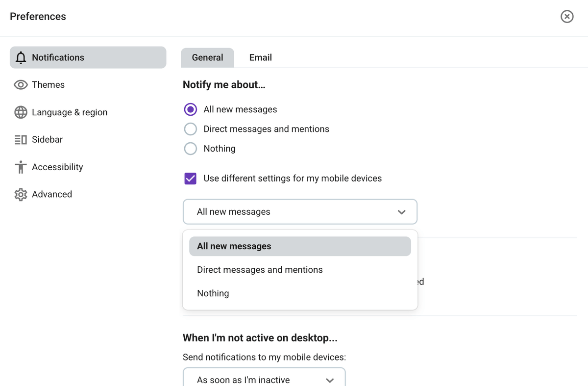Click the Preferences title text
Screen dimensions: 588x386
pyautogui.click(x=38, y=16)
